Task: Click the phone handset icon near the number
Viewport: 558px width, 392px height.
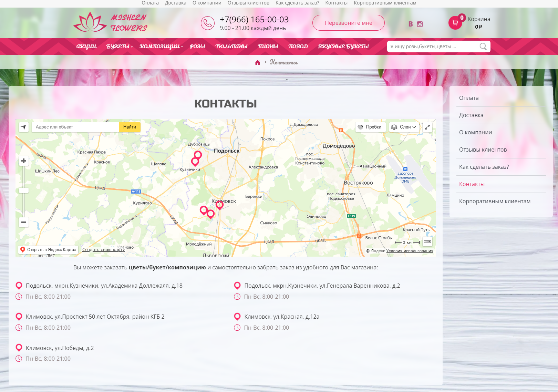Action: 208,23
